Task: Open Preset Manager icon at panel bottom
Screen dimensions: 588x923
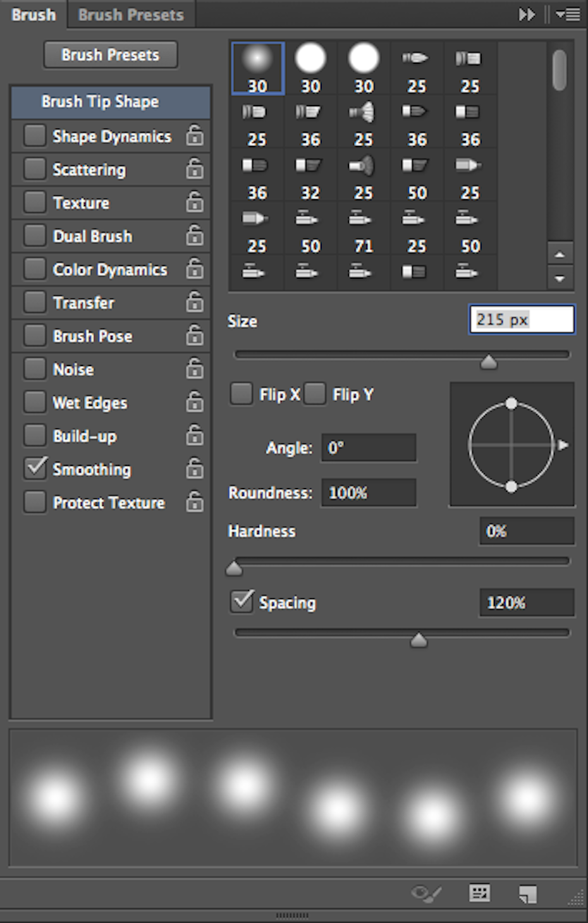Action: pos(480,893)
